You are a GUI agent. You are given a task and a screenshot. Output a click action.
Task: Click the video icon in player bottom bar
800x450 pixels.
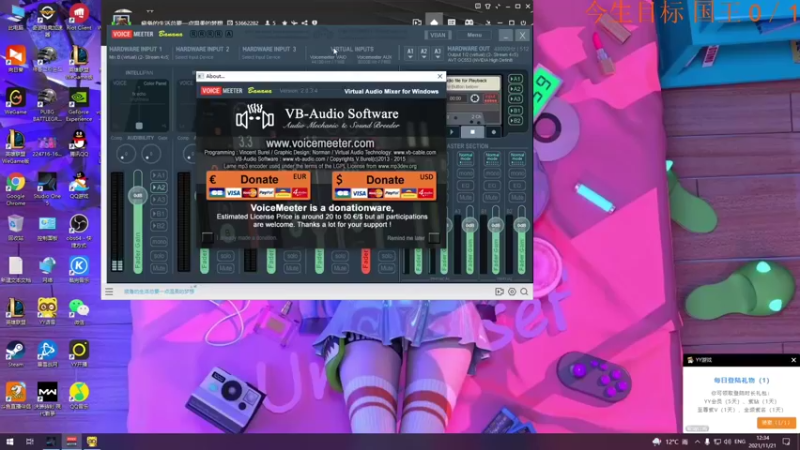pos(499,292)
